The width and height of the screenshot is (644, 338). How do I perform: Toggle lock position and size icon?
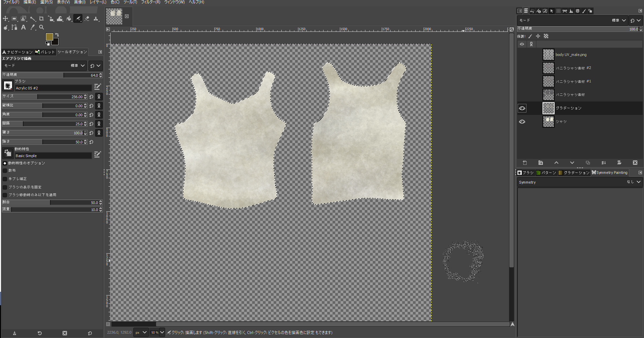[538, 36]
